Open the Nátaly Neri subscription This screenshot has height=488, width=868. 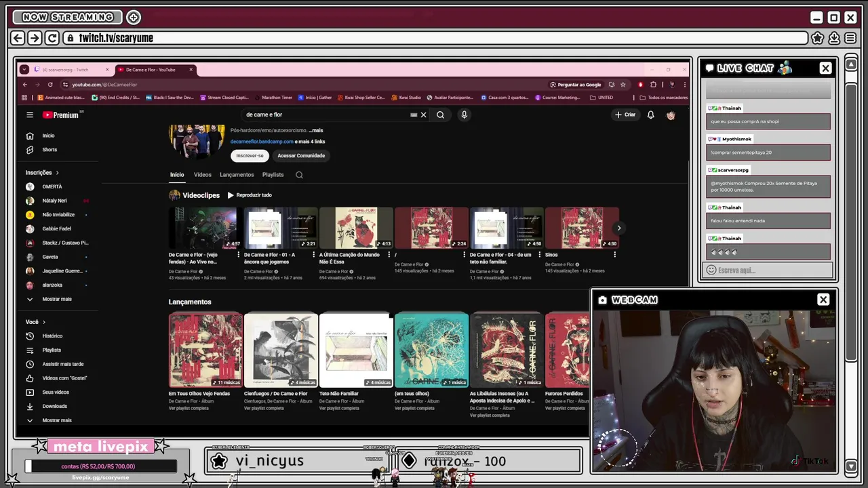54,201
